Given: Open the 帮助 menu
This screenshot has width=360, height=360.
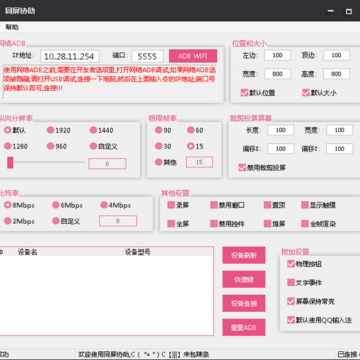Looking at the screenshot, I should tap(12, 27).
